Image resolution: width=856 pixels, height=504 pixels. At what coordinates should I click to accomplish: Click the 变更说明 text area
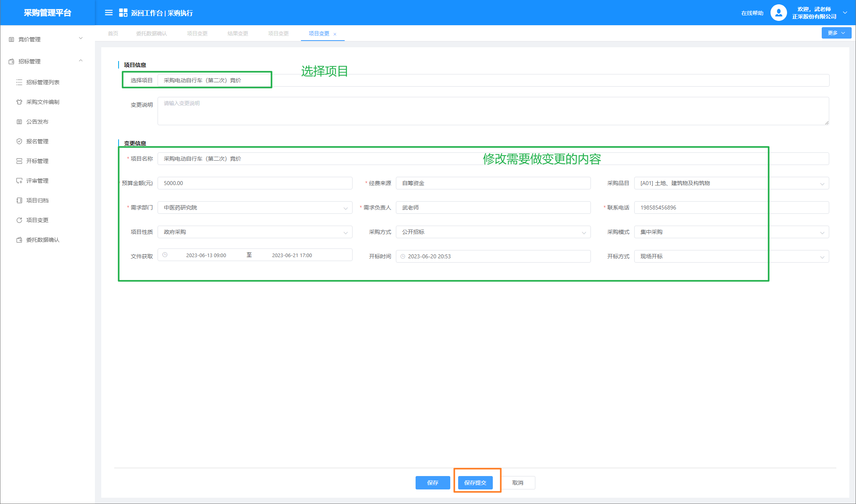click(493, 111)
